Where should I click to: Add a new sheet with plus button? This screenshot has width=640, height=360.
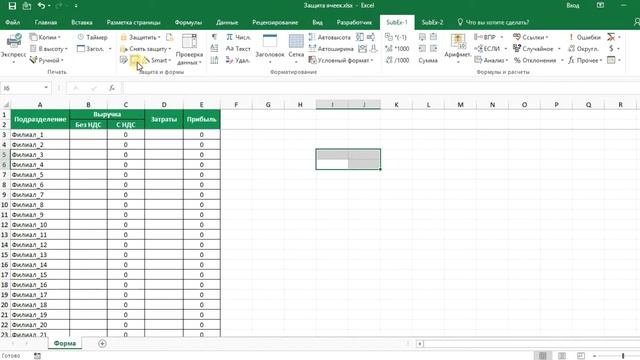102,344
